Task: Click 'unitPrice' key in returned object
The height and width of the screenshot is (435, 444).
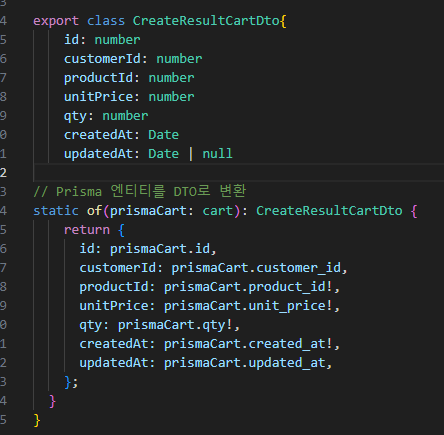Action: pyautogui.click(x=114, y=306)
